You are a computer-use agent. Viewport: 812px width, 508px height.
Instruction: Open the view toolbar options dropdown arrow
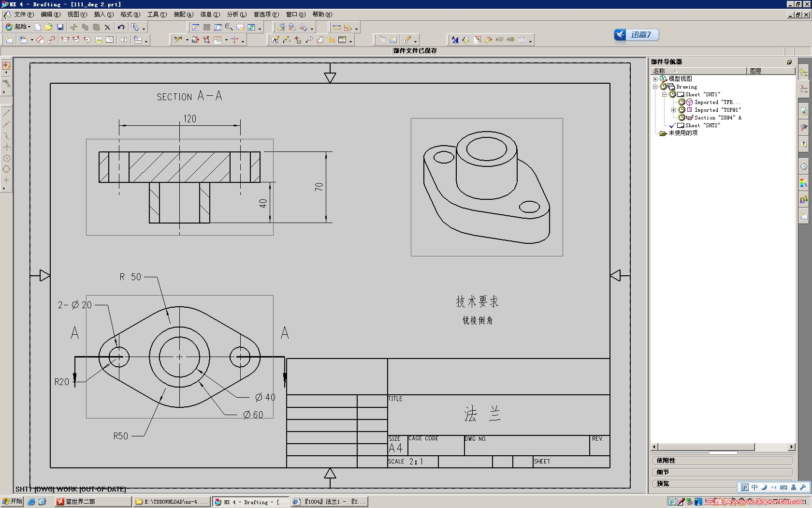click(260, 29)
